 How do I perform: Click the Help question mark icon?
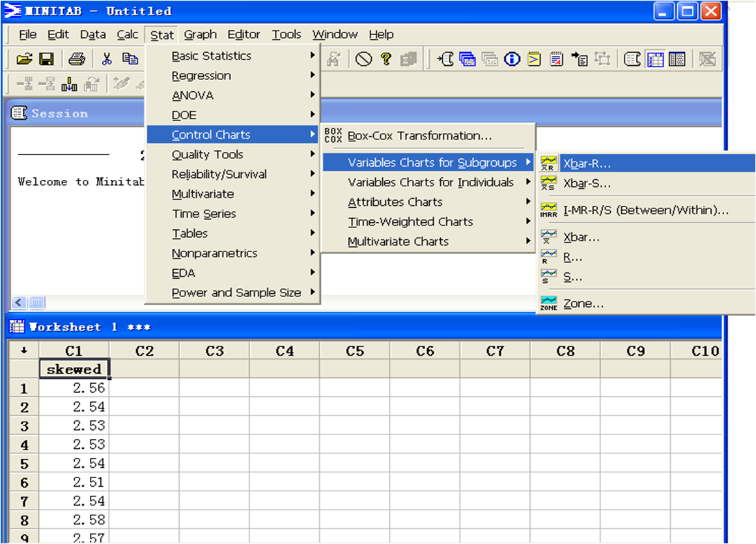pos(386,59)
